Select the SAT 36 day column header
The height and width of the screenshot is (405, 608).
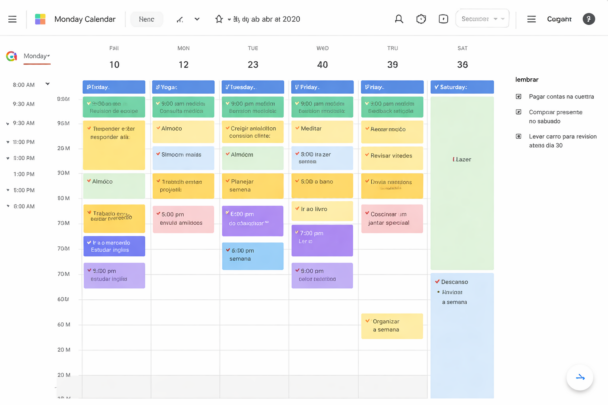tap(462, 58)
